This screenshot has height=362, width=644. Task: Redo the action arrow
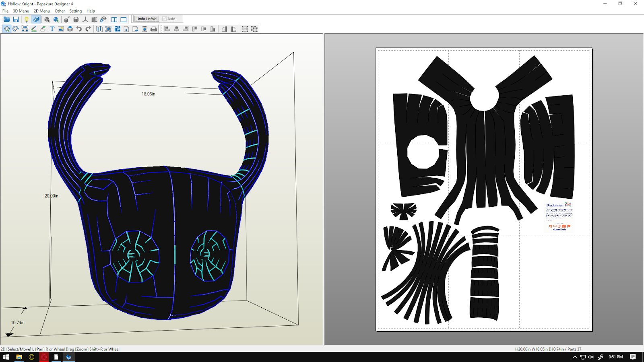click(88, 29)
